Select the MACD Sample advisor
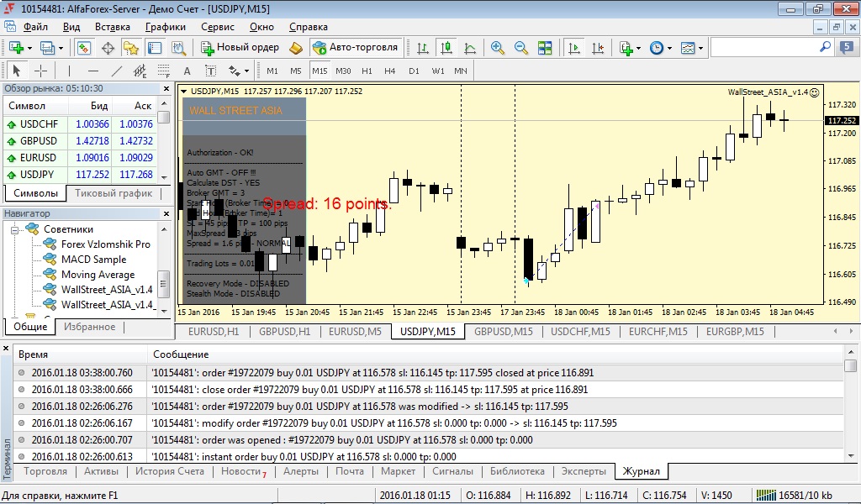 pyautogui.click(x=93, y=260)
